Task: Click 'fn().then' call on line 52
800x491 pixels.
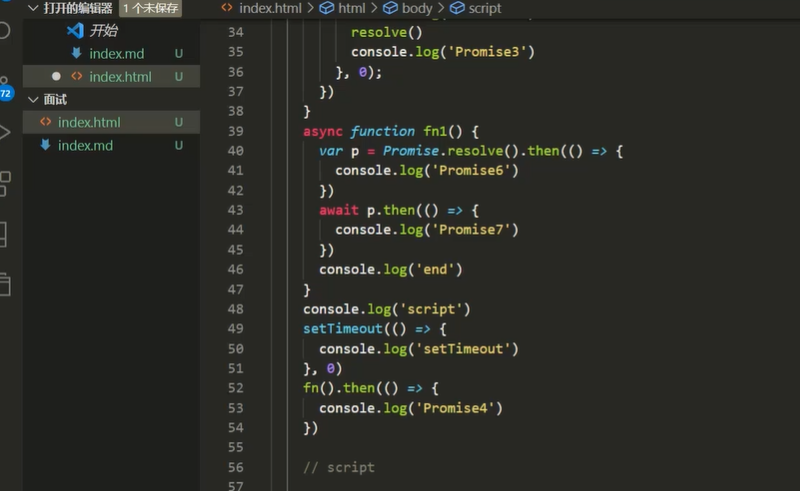Action: 339,388
